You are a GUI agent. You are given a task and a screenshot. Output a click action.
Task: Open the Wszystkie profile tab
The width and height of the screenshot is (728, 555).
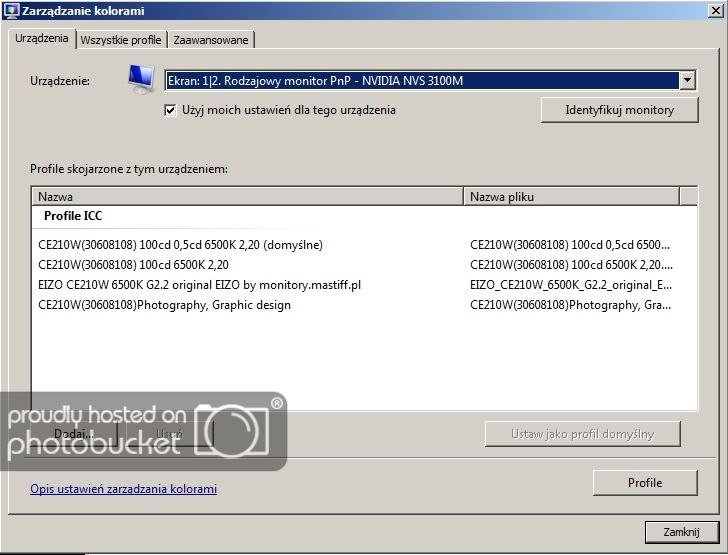pyautogui.click(x=121, y=40)
